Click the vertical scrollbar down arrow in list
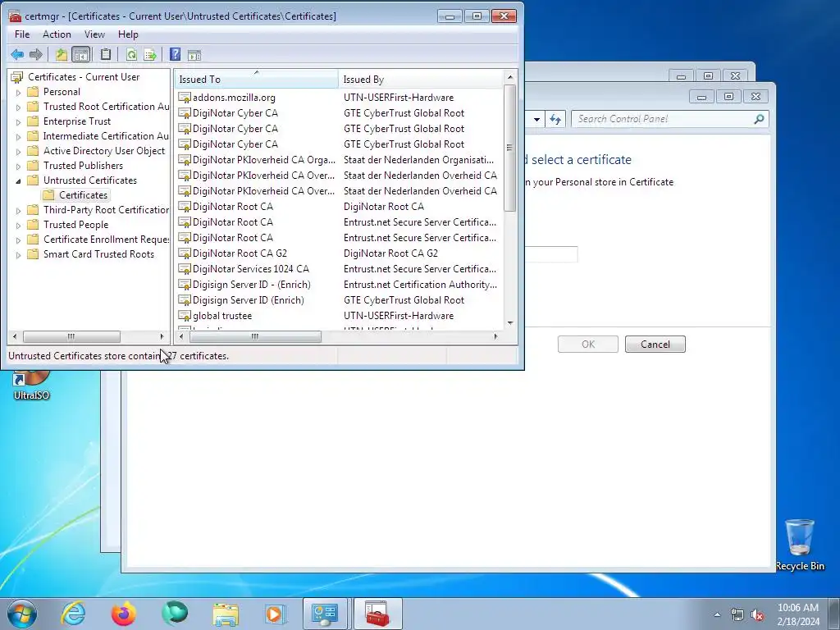The height and width of the screenshot is (630, 840). 510,323
